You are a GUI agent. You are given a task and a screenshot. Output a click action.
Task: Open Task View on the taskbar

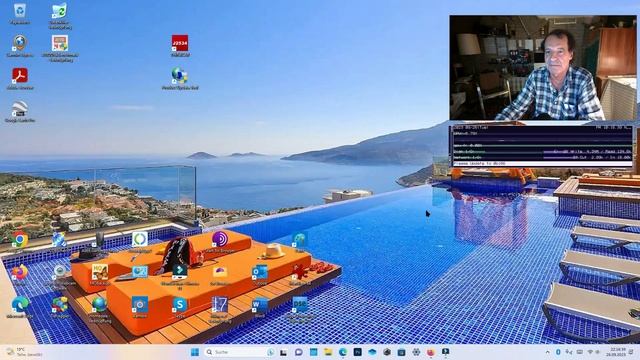point(284,352)
